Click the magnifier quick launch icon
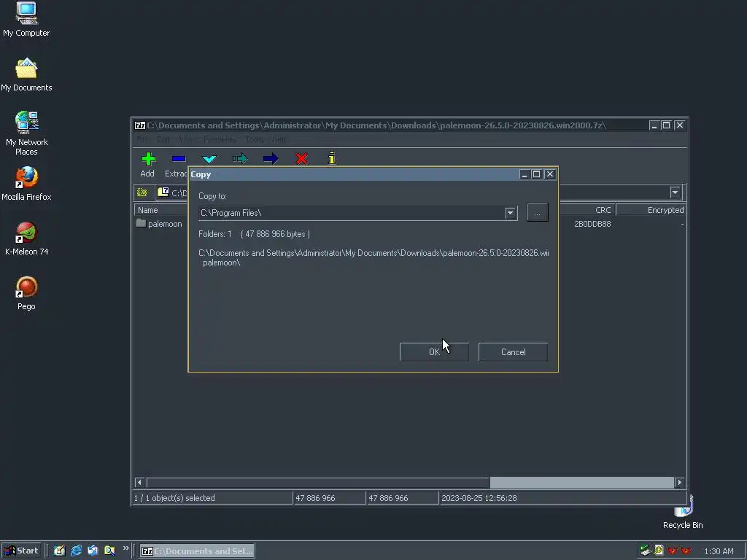This screenshot has height=560, width=747. pyautogui.click(x=109, y=551)
